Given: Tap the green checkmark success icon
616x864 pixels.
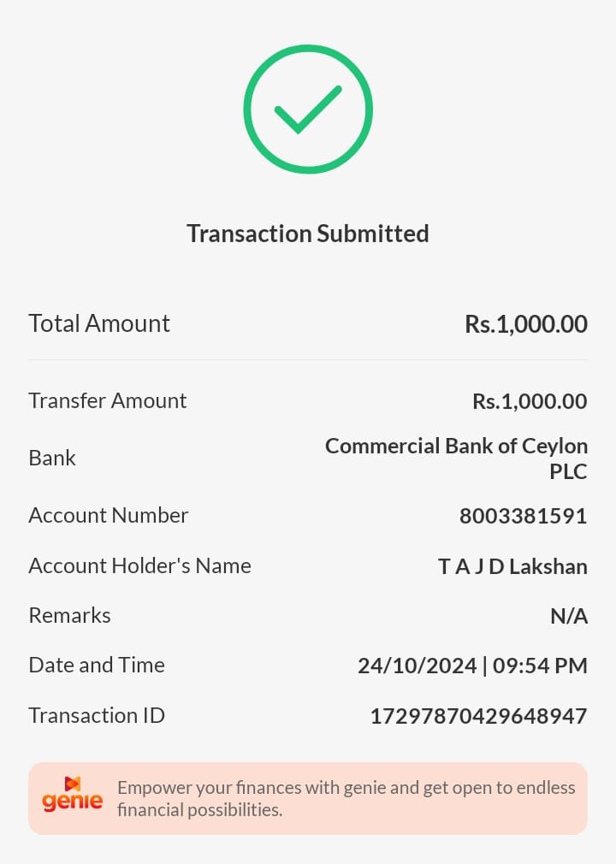Looking at the screenshot, I should point(308,109).
